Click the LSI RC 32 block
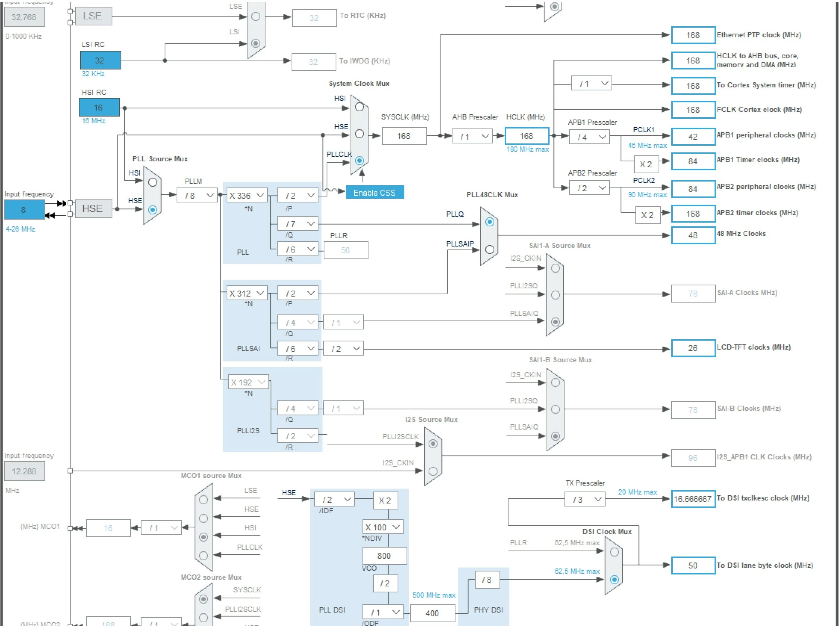840x626 pixels. (x=100, y=60)
